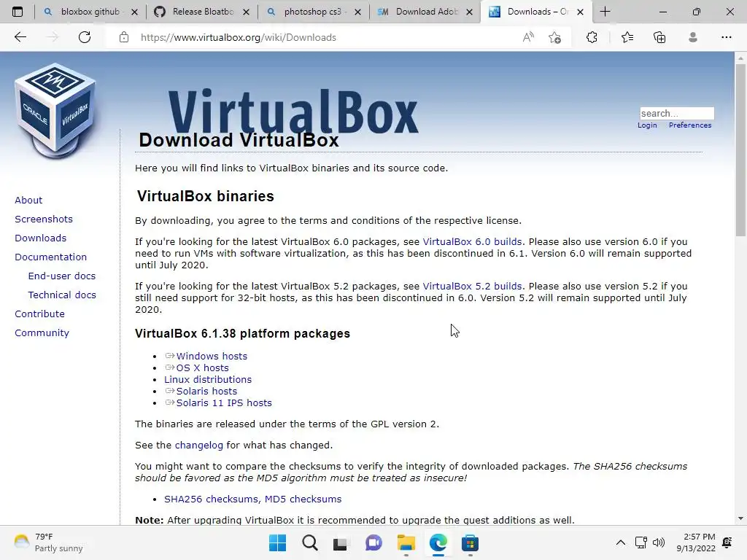
Task: Open the changelog link
Action: point(198,446)
